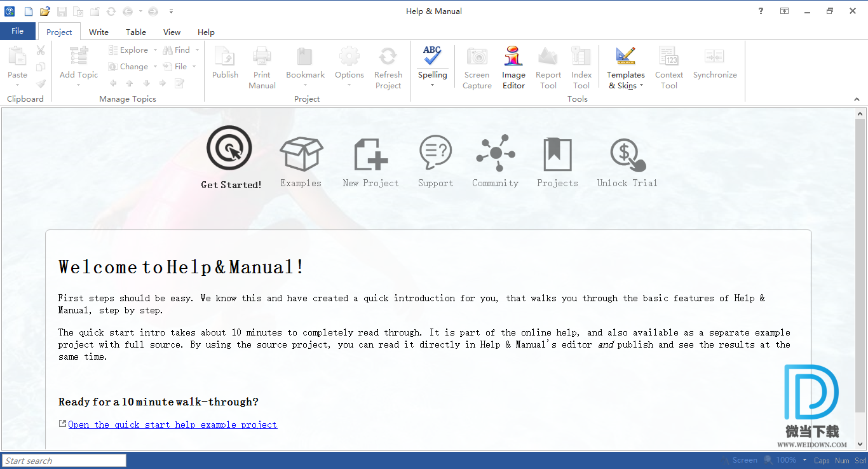
Task: Click the edit topic note icon in Manage Topics
Action: click(179, 83)
